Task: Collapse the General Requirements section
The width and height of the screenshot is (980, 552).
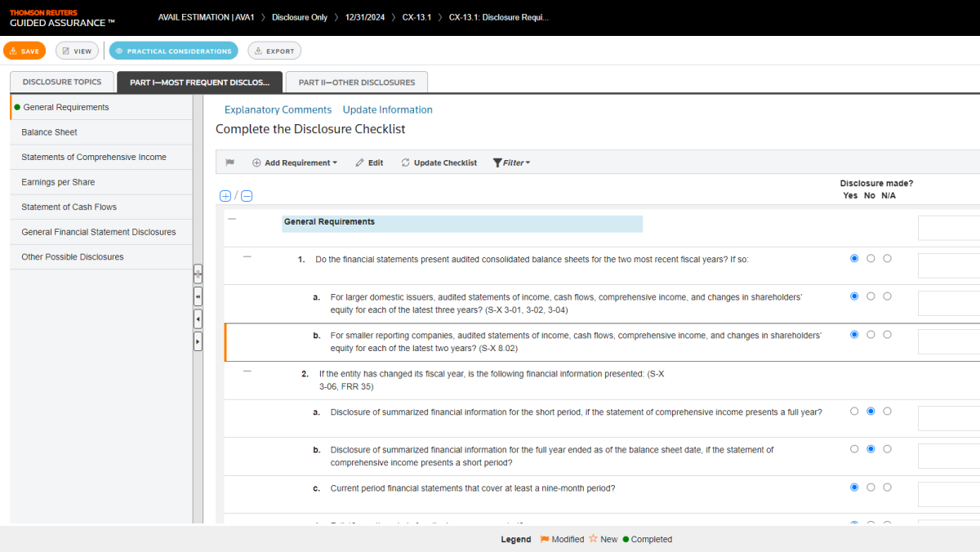Action: point(232,219)
